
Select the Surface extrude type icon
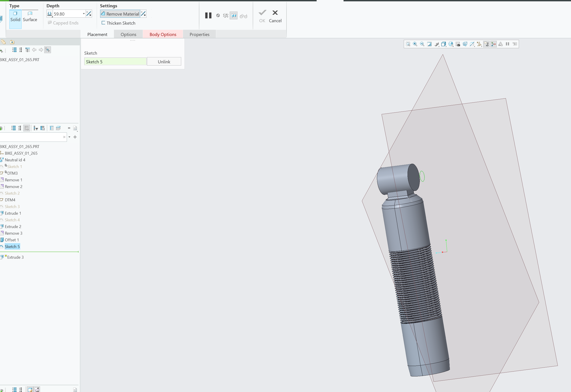pos(30,14)
